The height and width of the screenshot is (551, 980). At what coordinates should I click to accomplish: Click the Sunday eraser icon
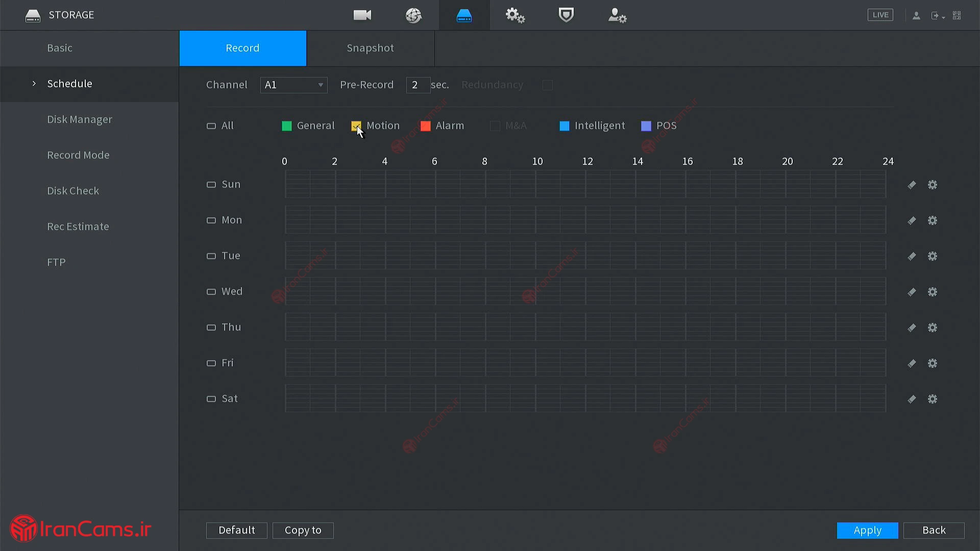click(912, 185)
